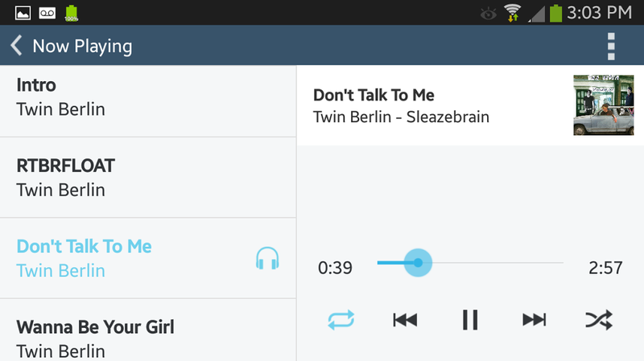
Task: Tap the back arrow beside Now Playing
Action: coord(16,45)
